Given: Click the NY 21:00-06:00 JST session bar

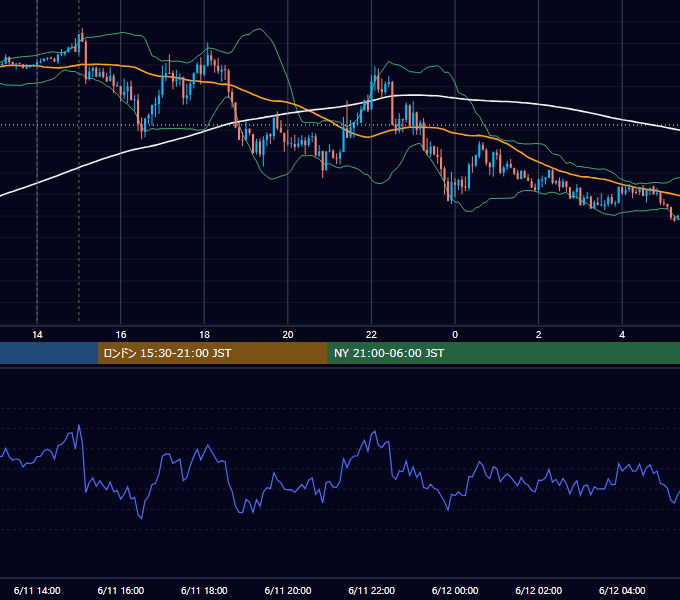Looking at the screenshot, I should pyautogui.click(x=503, y=353).
